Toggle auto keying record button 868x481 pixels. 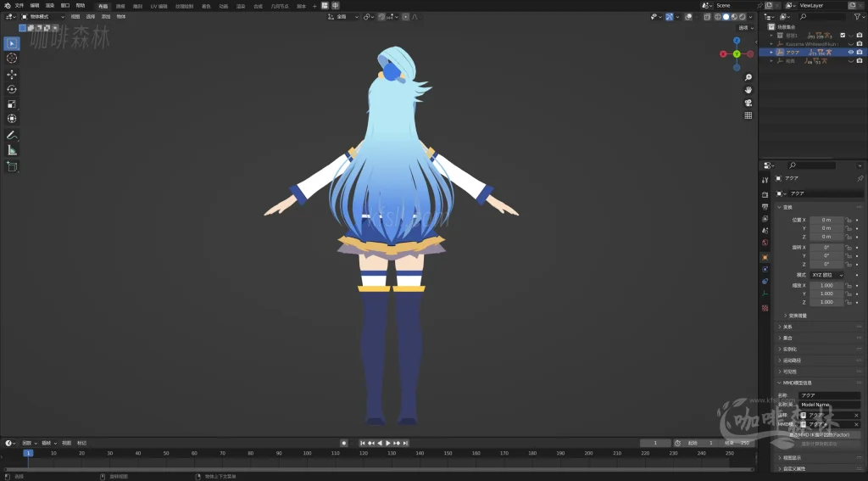click(344, 443)
